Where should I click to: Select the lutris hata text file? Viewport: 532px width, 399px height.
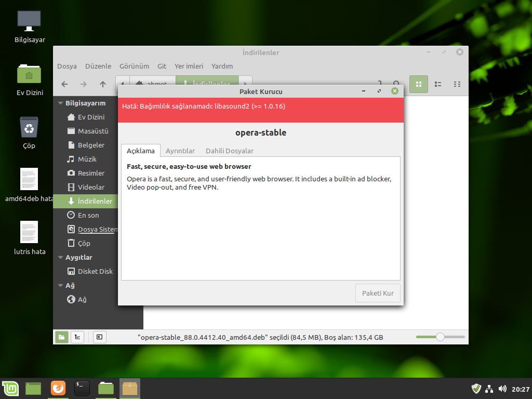(29, 238)
